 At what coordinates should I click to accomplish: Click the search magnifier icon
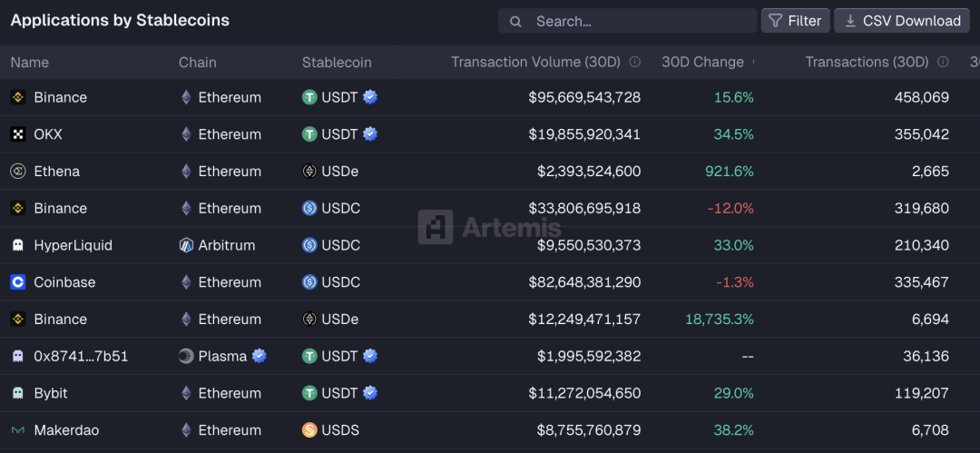[x=515, y=21]
